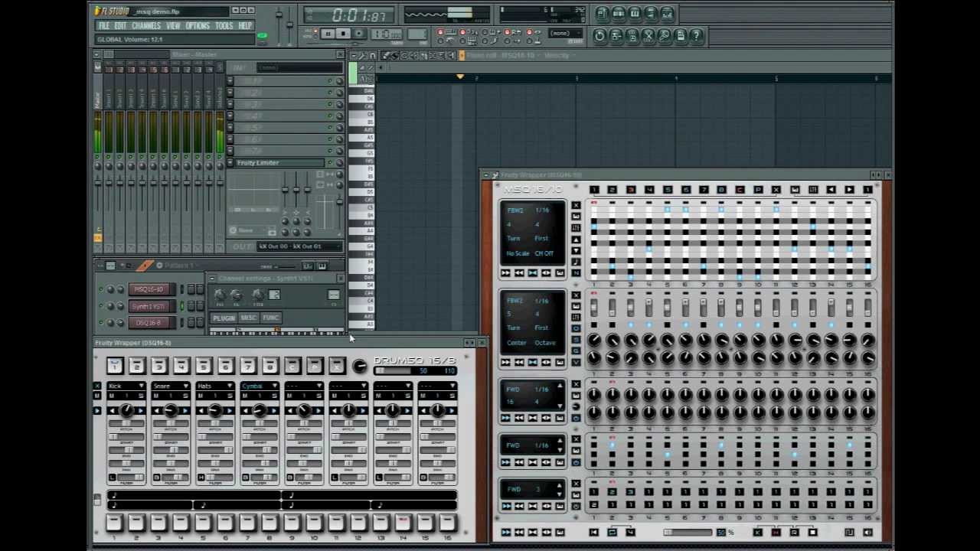Stop playback in the transport panel
Image resolution: width=980 pixels, height=551 pixels.
(x=343, y=34)
